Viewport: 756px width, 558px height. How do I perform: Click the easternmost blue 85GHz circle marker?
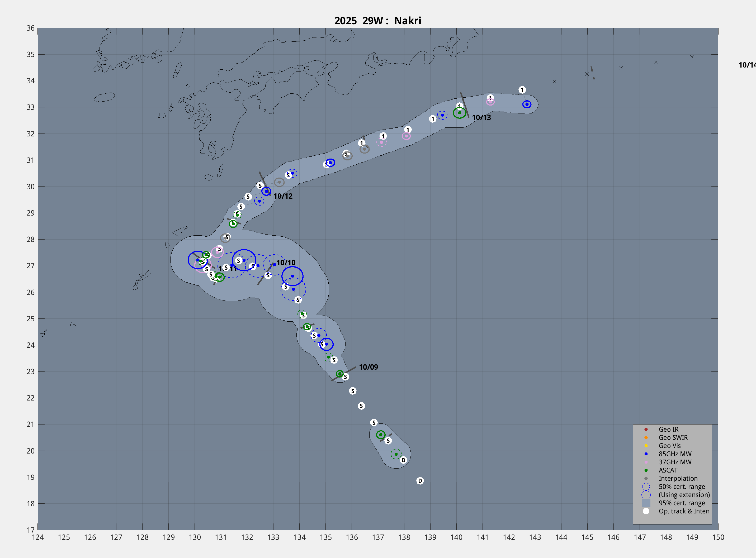(527, 104)
